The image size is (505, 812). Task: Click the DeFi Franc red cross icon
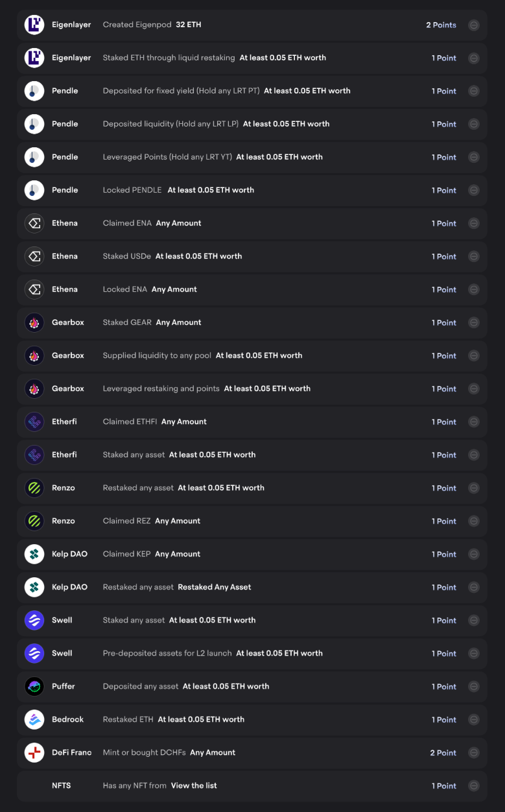34,752
